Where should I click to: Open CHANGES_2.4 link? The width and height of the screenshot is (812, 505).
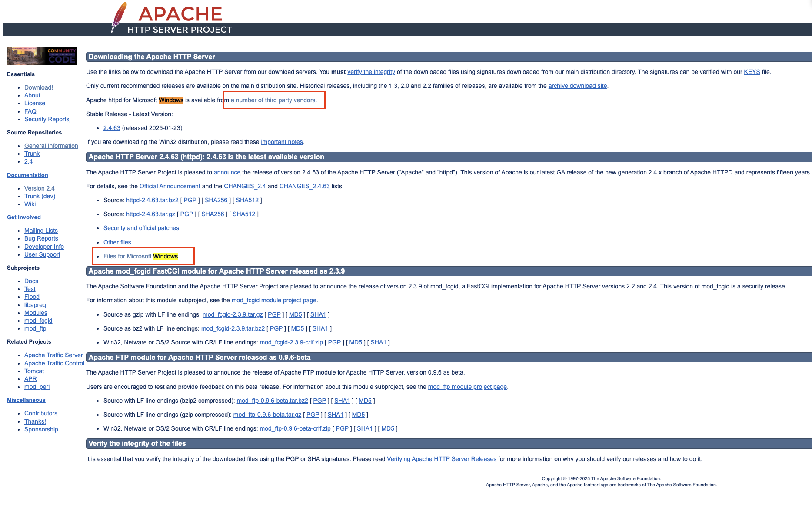click(245, 186)
